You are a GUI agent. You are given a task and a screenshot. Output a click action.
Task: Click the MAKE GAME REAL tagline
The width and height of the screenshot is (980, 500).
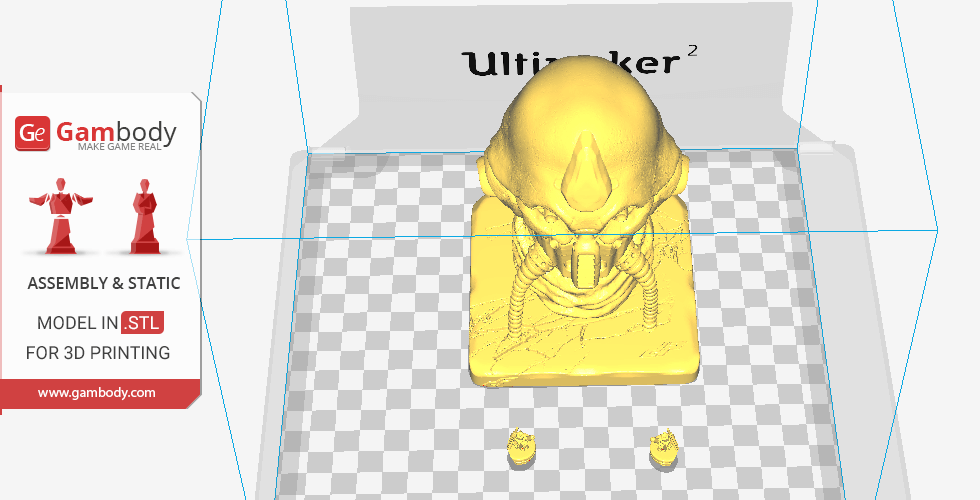127,148
